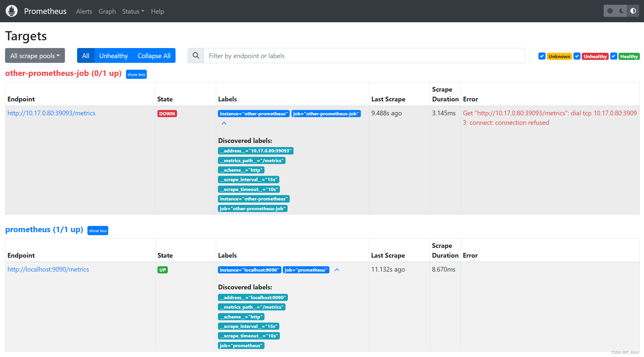Screen dimensions: 644x357
Task: Collapse labels chevron for localhost:9090 target
Action: click(x=337, y=270)
